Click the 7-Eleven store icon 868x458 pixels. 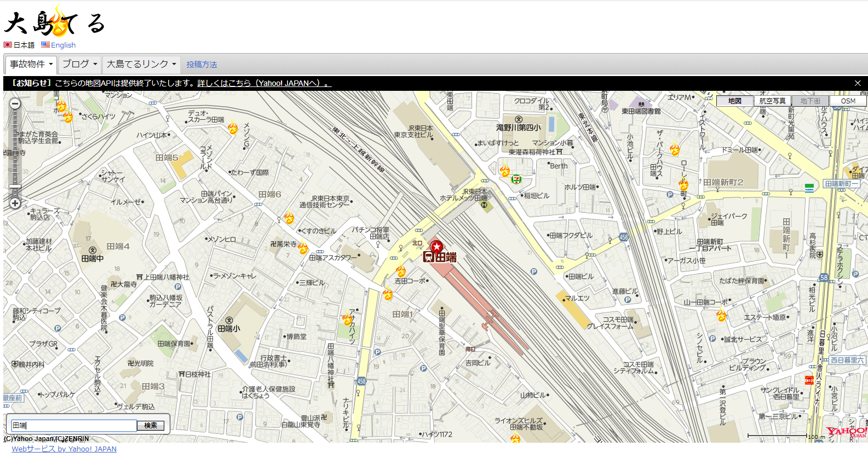516,179
